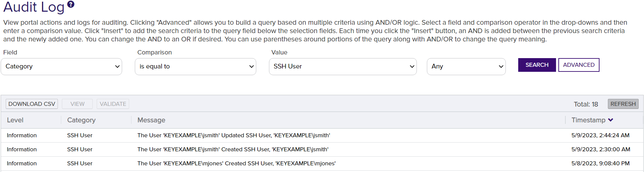
Task: Sort by the Level column header
Action: pos(15,120)
